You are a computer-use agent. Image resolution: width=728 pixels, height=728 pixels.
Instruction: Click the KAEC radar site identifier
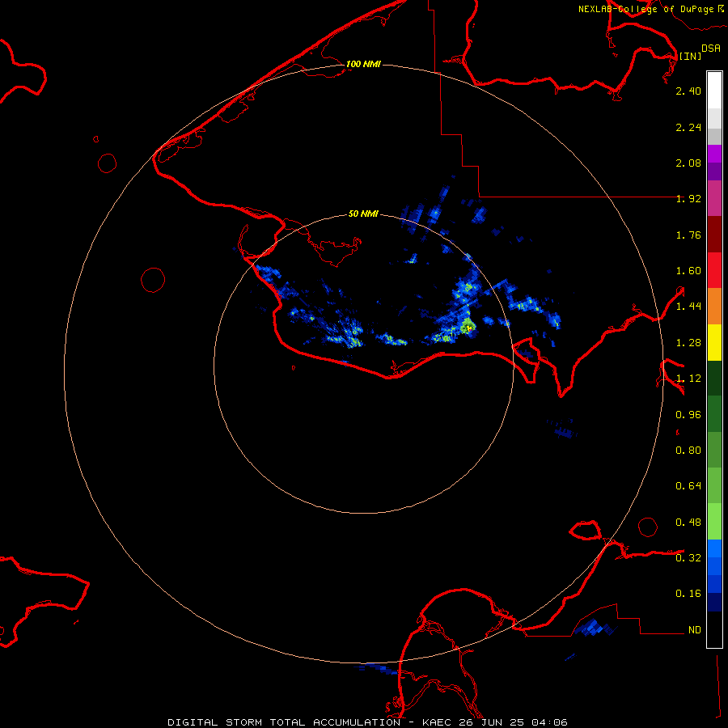438,722
